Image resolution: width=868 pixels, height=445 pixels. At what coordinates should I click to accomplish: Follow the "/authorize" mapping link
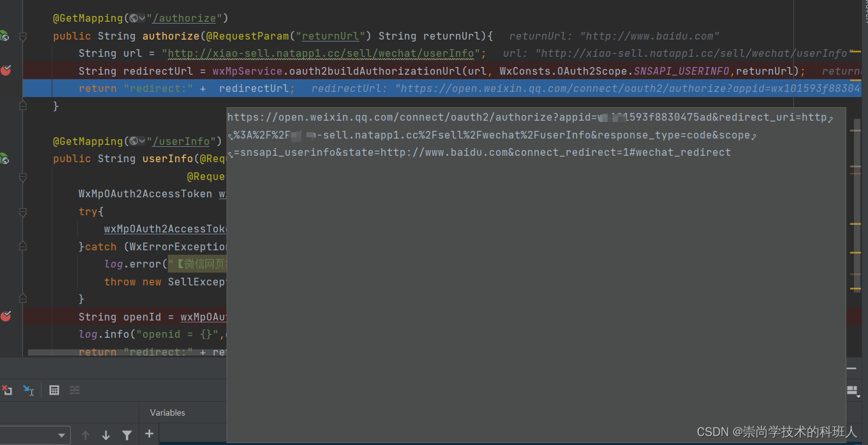pos(184,19)
